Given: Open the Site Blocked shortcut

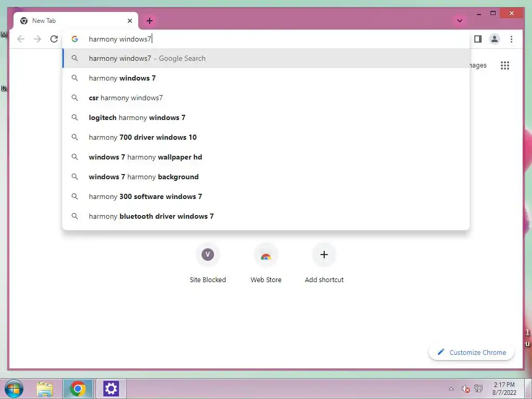Looking at the screenshot, I should 208,263.
